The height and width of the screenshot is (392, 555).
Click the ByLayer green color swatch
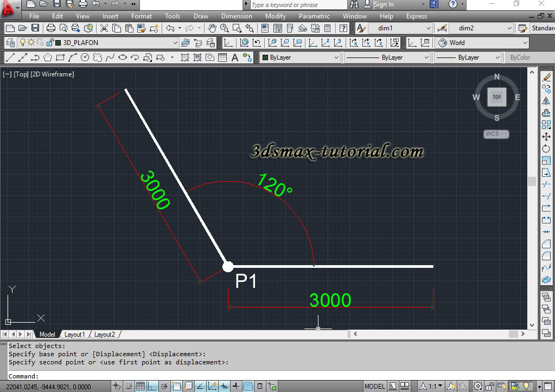[265, 57]
